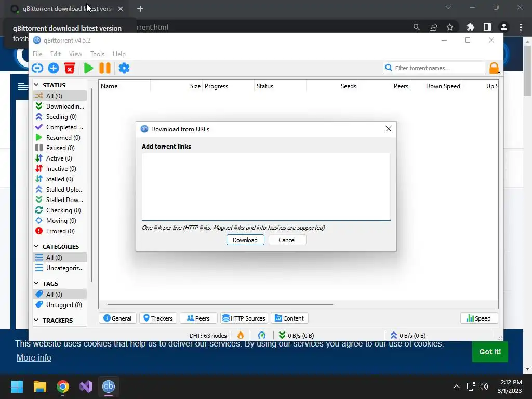Open Visual Studio from the taskbar
This screenshot has width=532, height=399.
(x=86, y=387)
